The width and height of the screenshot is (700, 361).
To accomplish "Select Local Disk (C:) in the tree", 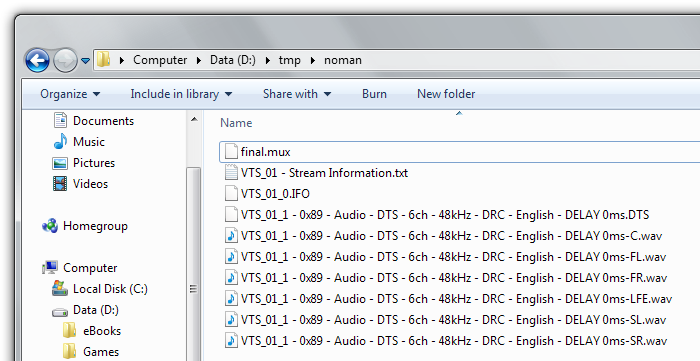I will click(110, 289).
